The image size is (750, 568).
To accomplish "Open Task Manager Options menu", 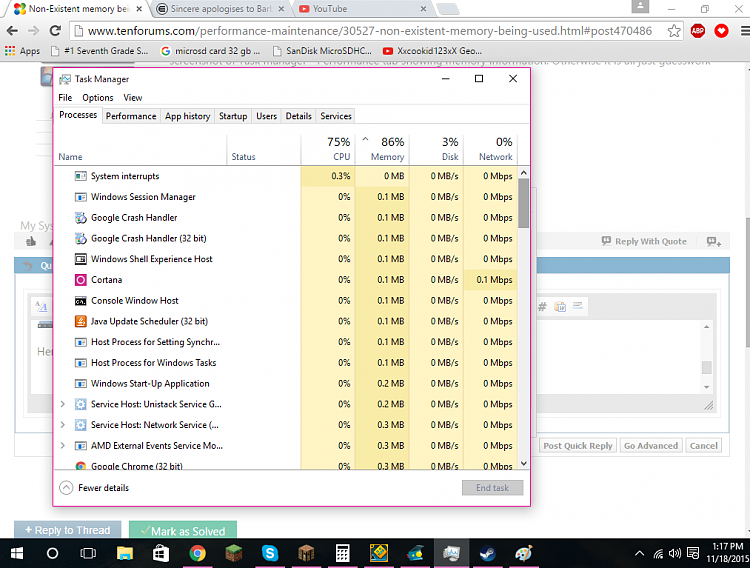I will click(x=98, y=98).
